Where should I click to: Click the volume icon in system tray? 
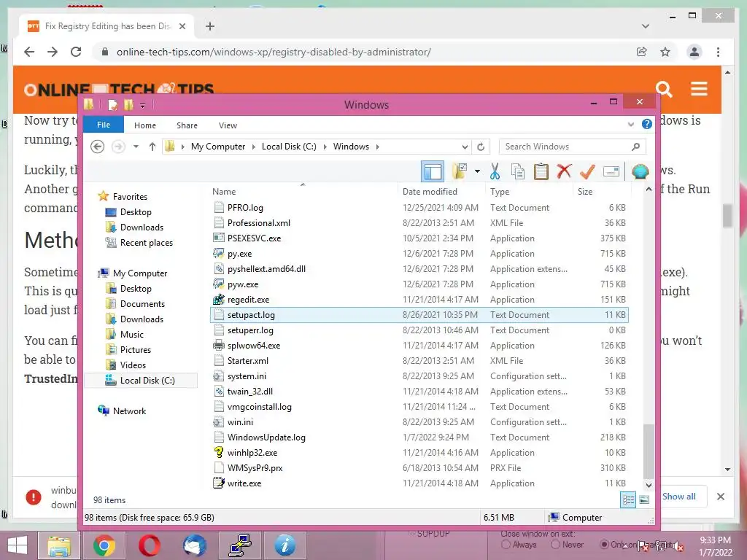point(678,546)
